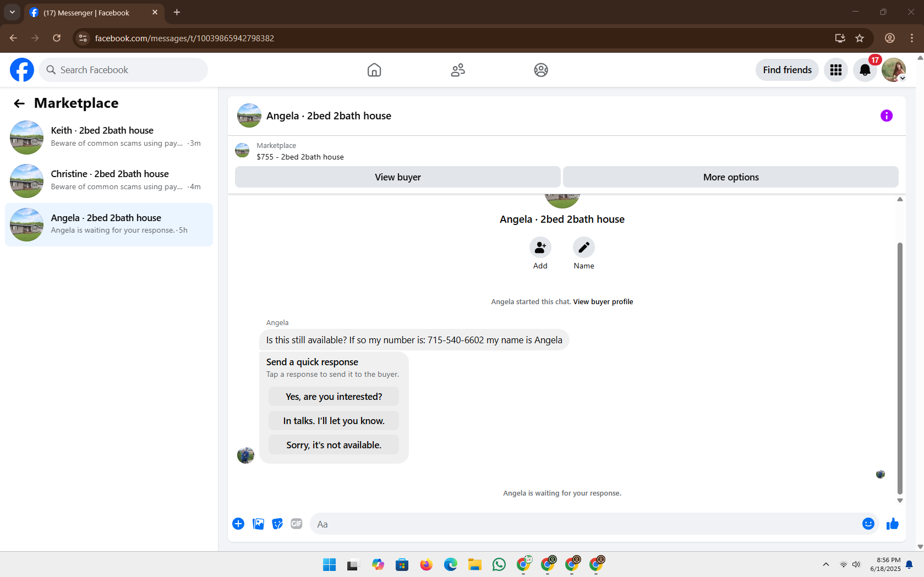Edit the chat name with pencil icon
Viewport: 924px width, 577px height.
pos(584,248)
